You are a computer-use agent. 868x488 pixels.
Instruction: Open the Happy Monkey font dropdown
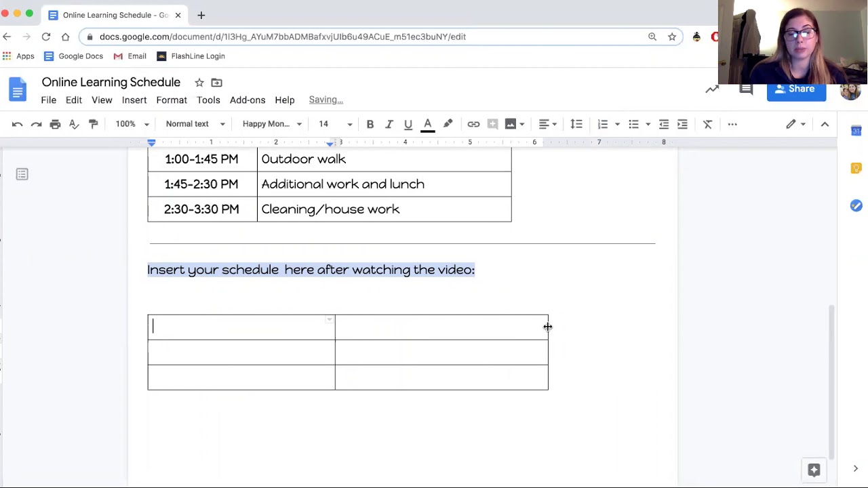(272, 124)
